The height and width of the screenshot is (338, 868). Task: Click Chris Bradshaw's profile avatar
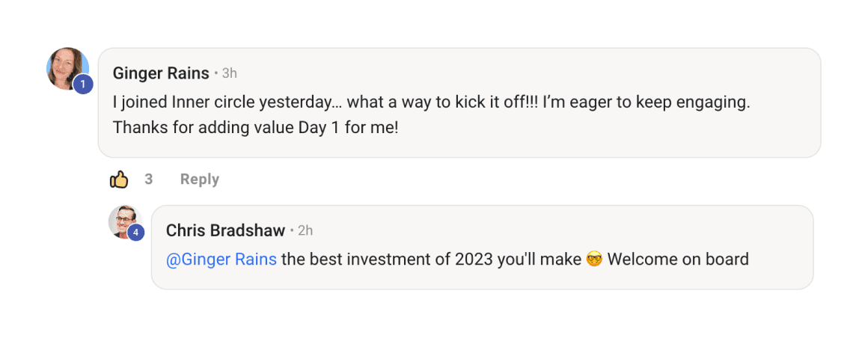pyautogui.click(x=123, y=221)
